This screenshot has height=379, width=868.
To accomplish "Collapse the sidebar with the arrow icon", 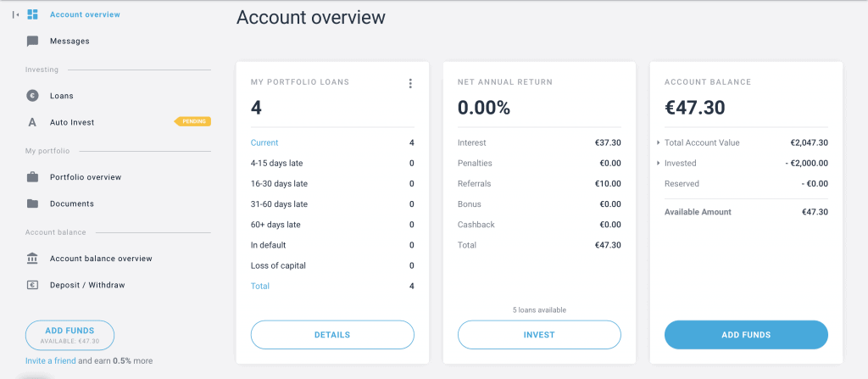I will click(15, 15).
